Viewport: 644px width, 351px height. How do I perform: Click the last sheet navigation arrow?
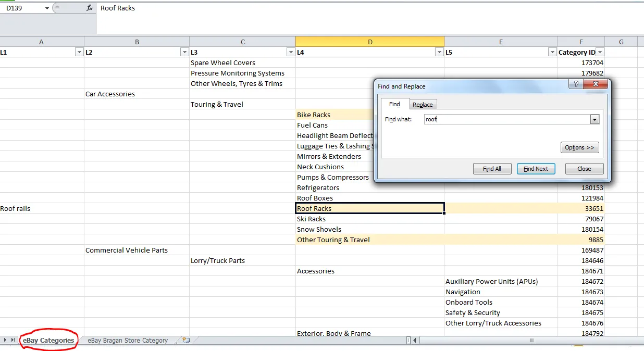13,340
